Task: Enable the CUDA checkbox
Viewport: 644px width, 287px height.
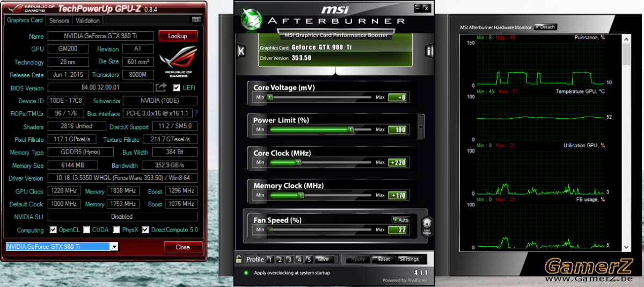Action: pos(86,229)
